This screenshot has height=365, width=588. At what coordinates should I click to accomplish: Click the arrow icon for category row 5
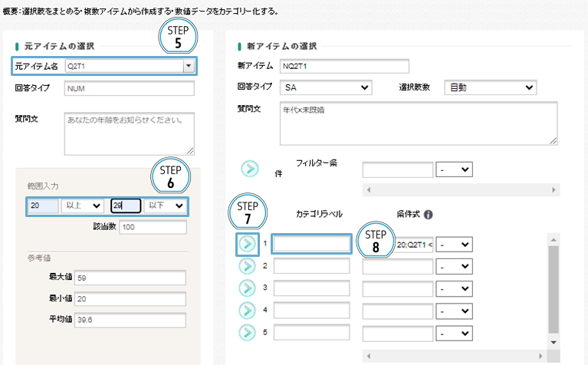(x=247, y=333)
